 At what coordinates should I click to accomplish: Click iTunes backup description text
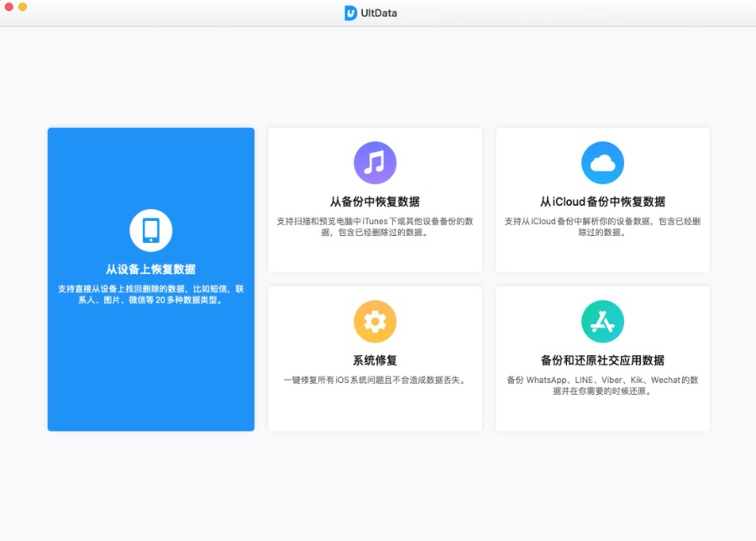click(375, 227)
